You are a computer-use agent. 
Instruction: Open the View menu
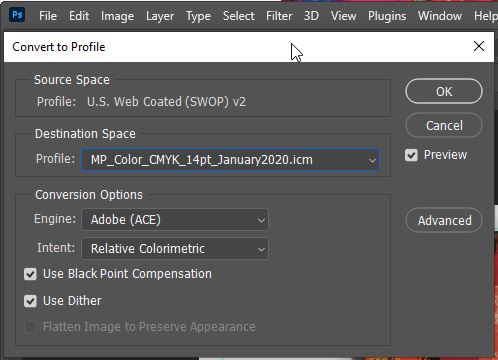click(343, 16)
